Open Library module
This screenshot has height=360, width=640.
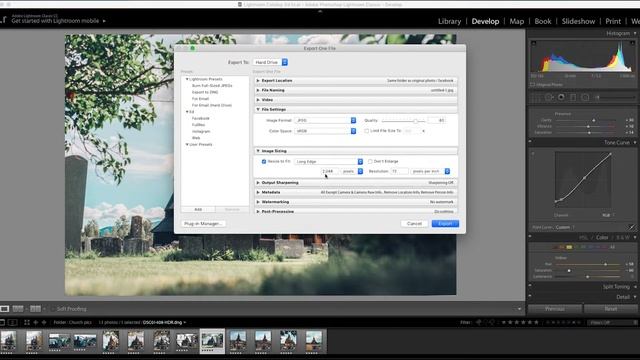coord(449,21)
